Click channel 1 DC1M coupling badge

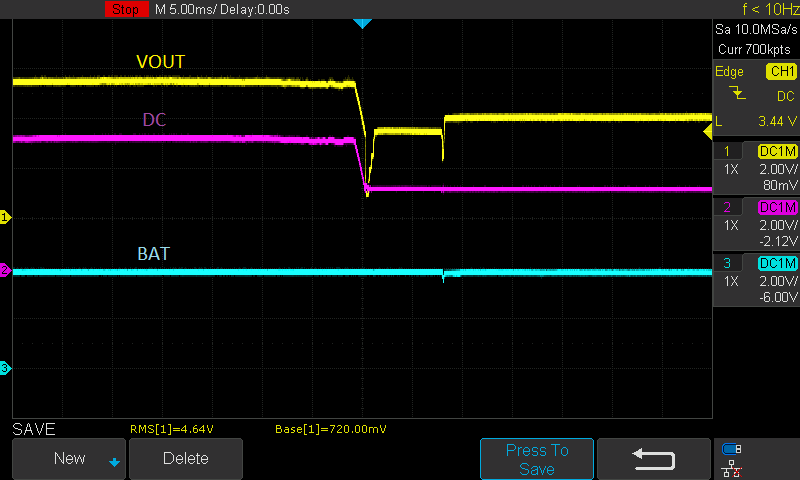coord(778,151)
